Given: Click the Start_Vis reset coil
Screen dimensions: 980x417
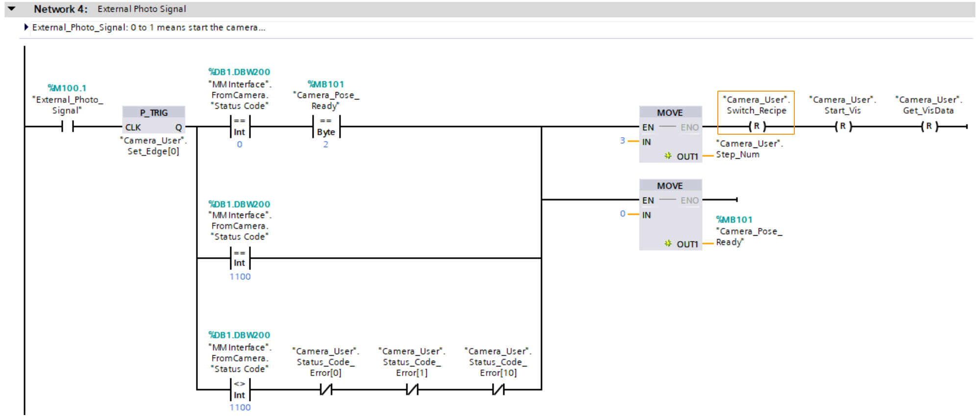Looking at the screenshot, I should pos(843,126).
